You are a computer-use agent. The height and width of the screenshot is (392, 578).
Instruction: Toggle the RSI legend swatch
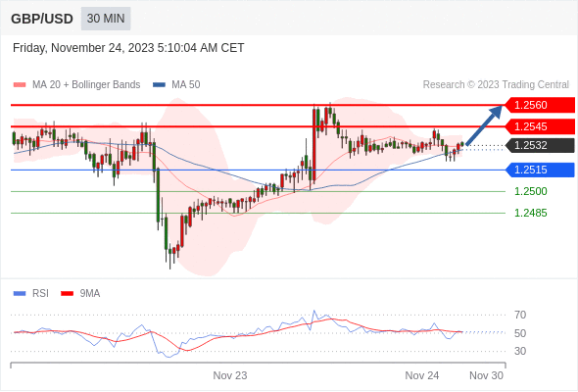pos(20,294)
